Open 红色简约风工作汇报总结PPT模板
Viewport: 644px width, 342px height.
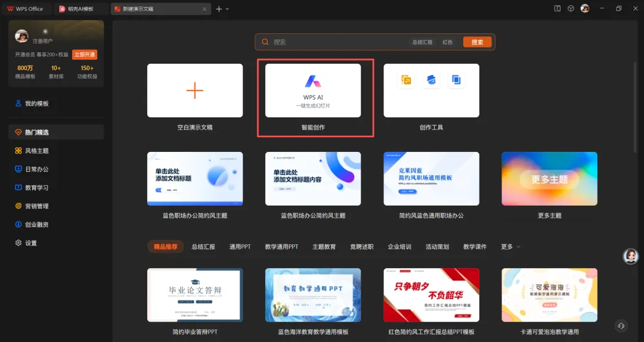coord(431,295)
